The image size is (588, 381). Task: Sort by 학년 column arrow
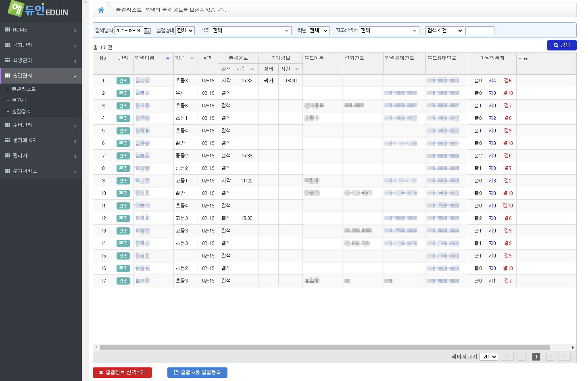[x=192, y=58]
